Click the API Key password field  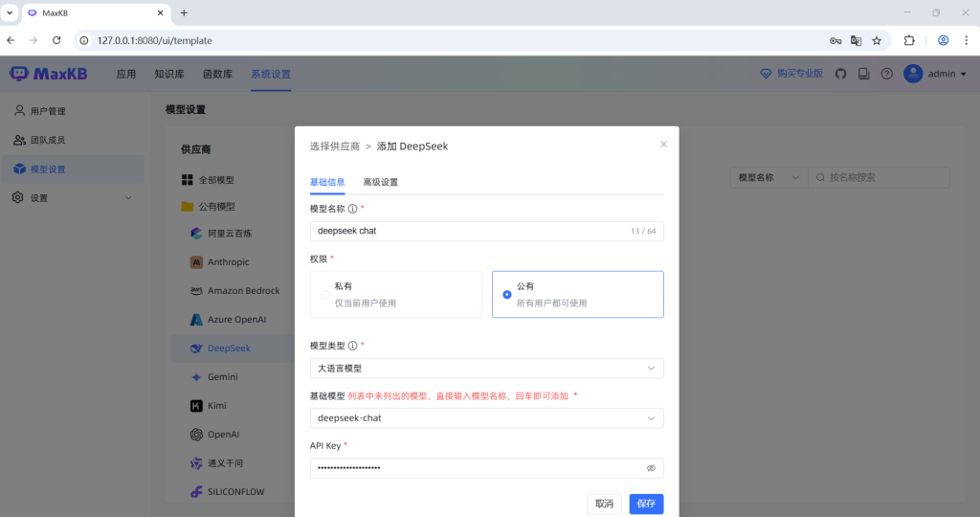tap(486, 468)
